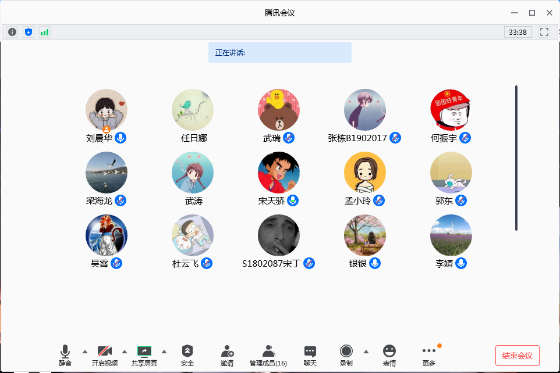
Task: Open the blue security shield status icon
Action: 29,32
